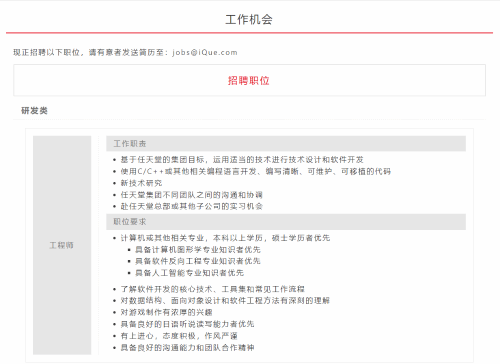Image resolution: width=500 pixels, height=364 pixels.
Task: Click the line 任天堂集团不同团队之间的沟通和协调
Action: [192, 195]
